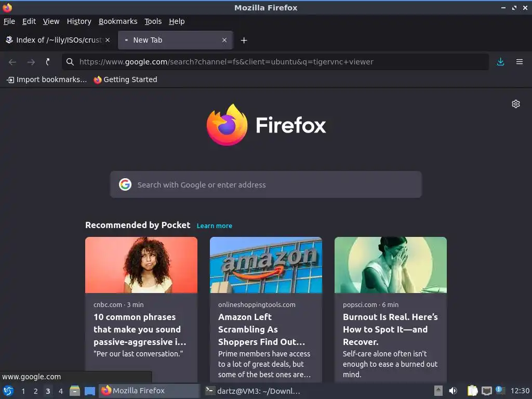Switch to workspace 3

click(x=48, y=391)
